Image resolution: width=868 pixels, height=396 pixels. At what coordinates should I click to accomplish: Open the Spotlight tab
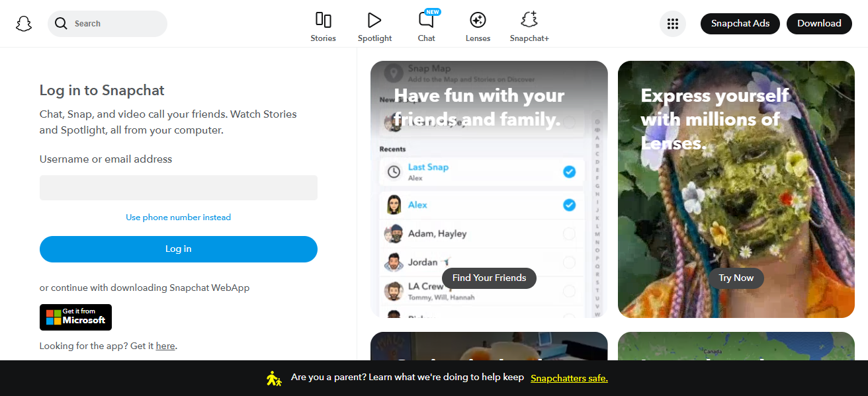[x=375, y=27]
